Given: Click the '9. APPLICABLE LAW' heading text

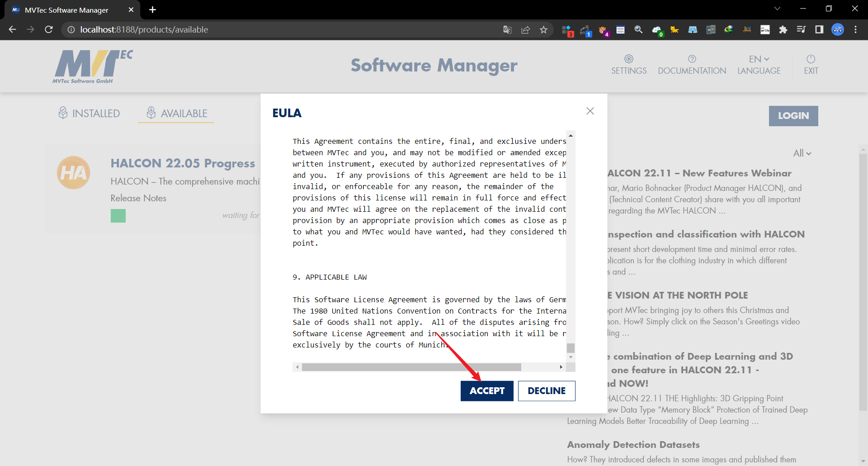Looking at the screenshot, I should (x=330, y=277).
